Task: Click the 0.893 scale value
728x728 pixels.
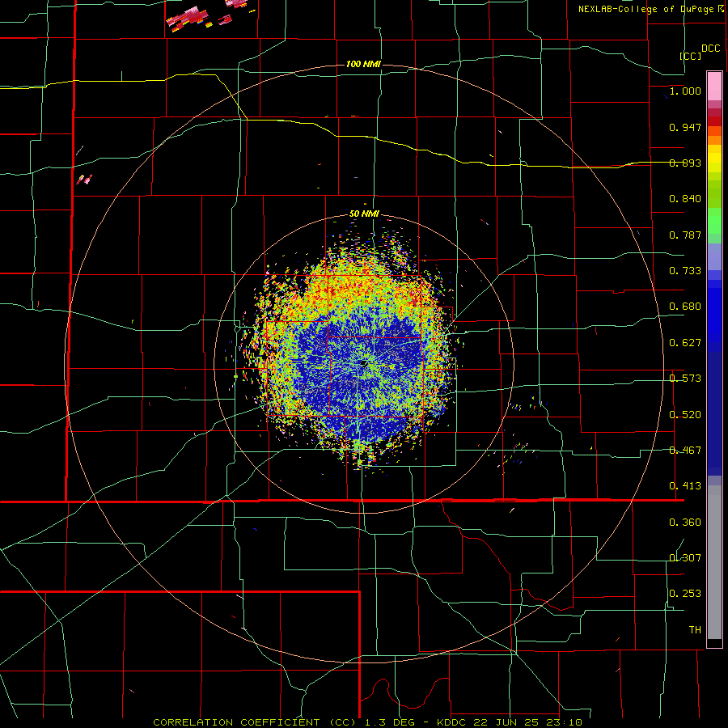Action: (685, 163)
